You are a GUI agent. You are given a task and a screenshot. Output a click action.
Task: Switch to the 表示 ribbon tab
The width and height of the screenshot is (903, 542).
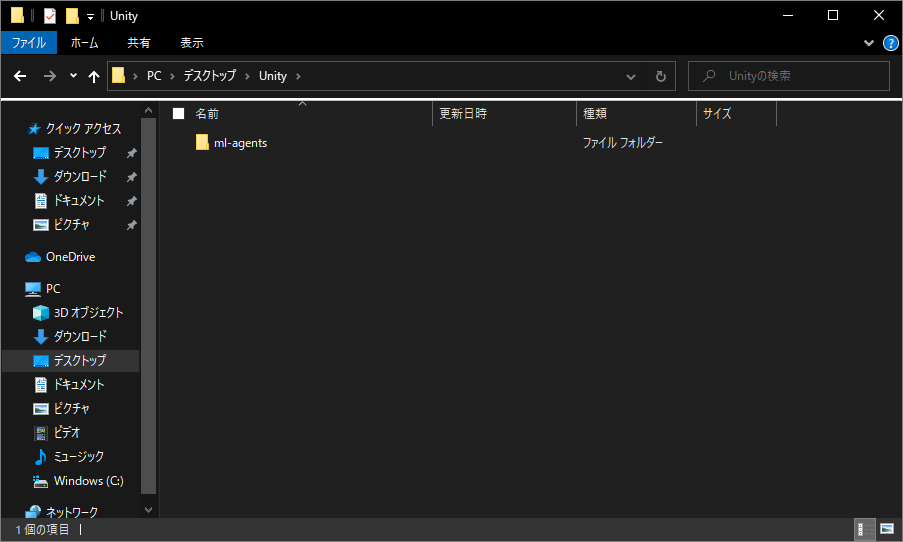point(192,43)
